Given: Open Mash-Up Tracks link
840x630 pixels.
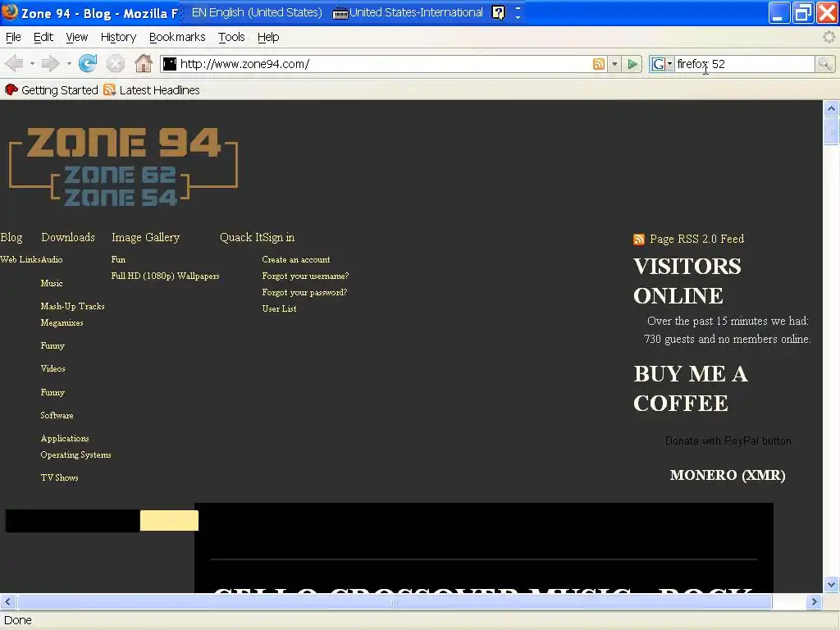Looking at the screenshot, I should tap(72, 307).
